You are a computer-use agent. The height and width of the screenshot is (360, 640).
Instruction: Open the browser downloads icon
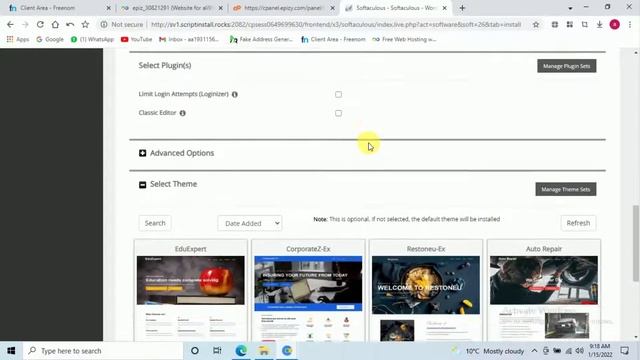click(600, 24)
